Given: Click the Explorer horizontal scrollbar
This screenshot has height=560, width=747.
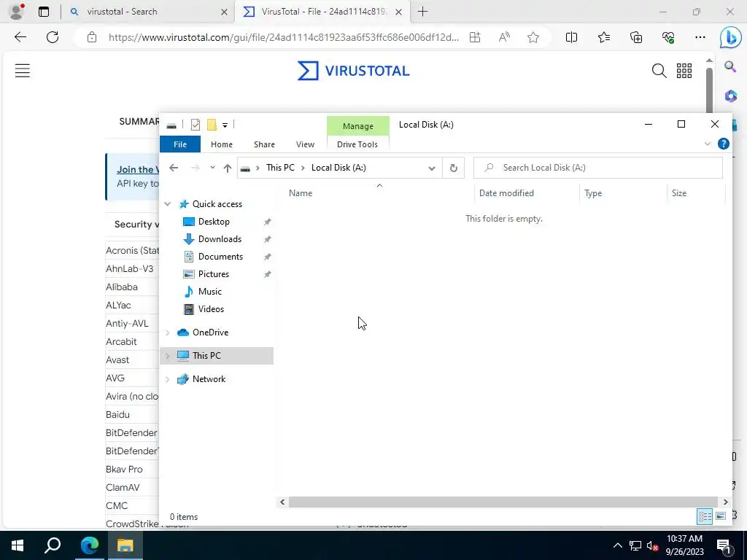Looking at the screenshot, I should pyautogui.click(x=503, y=502).
